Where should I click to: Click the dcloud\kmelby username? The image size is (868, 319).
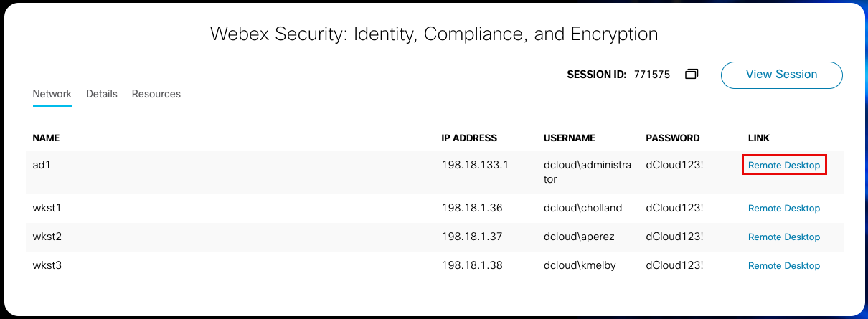click(580, 265)
